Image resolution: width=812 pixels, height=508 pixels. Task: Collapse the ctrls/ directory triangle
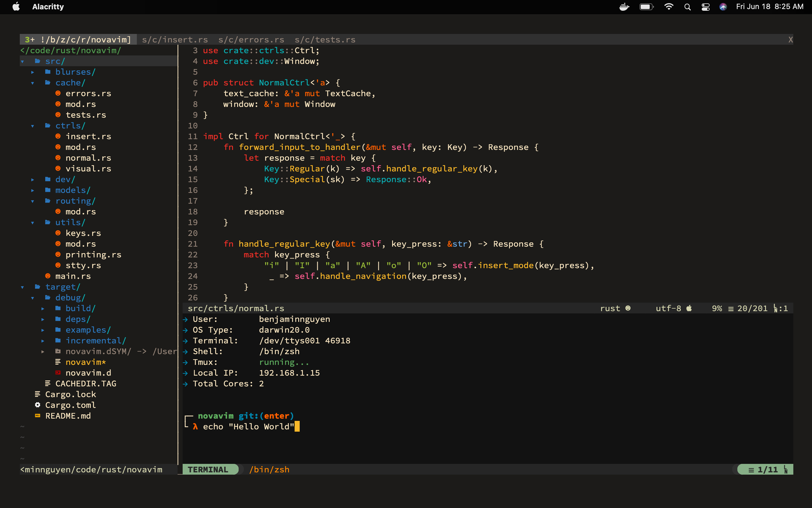click(x=32, y=125)
